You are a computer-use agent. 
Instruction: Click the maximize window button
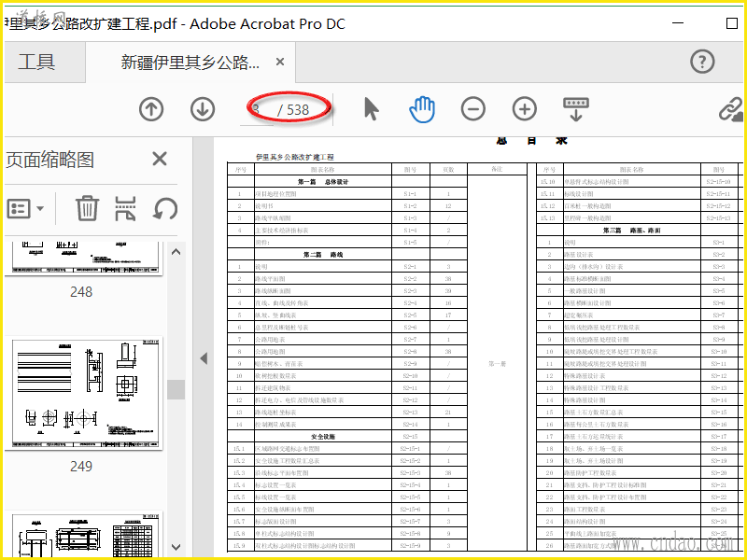tap(732, 22)
